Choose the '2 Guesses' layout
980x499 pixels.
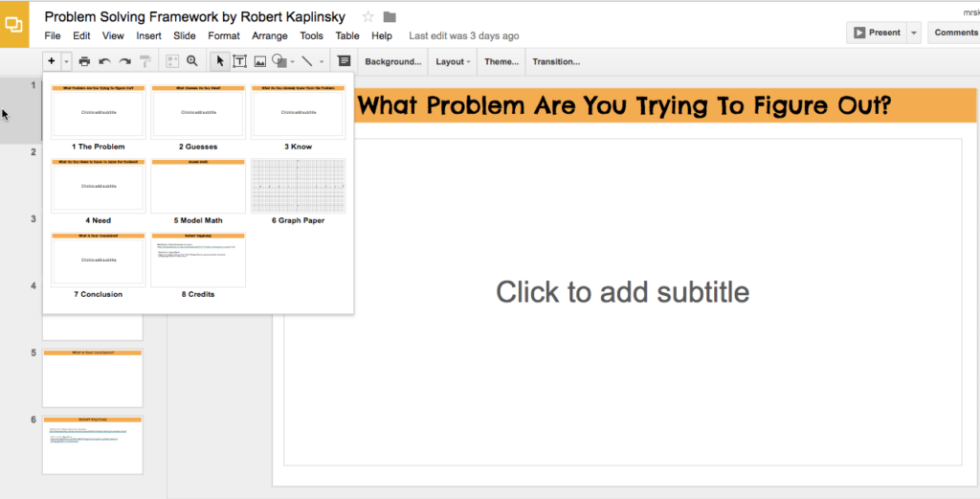click(x=198, y=118)
